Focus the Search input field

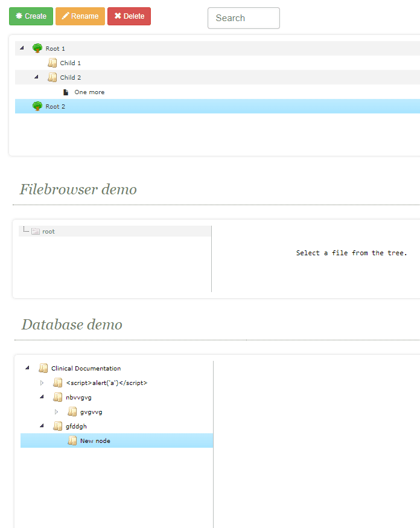244,18
